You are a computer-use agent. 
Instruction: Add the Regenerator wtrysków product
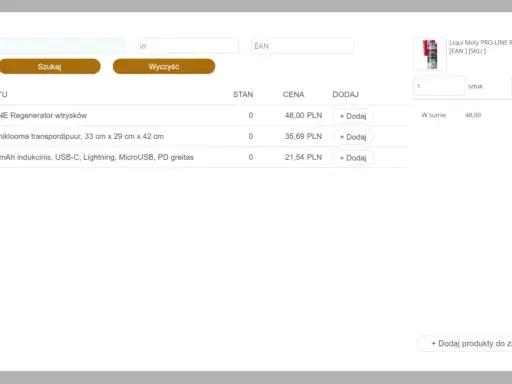point(353,116)
